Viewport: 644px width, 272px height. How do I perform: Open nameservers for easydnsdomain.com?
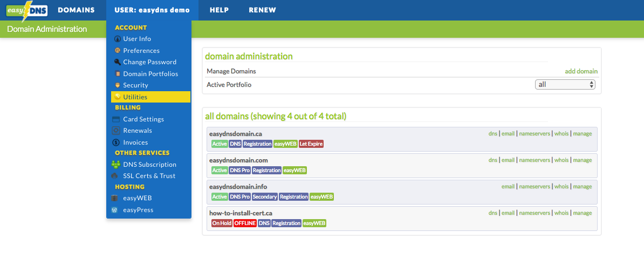(535, 160)
